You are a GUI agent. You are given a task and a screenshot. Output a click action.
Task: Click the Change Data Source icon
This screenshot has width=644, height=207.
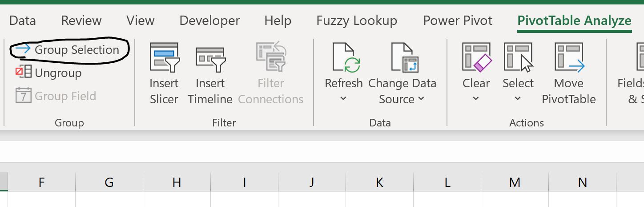tap(405, 57)
